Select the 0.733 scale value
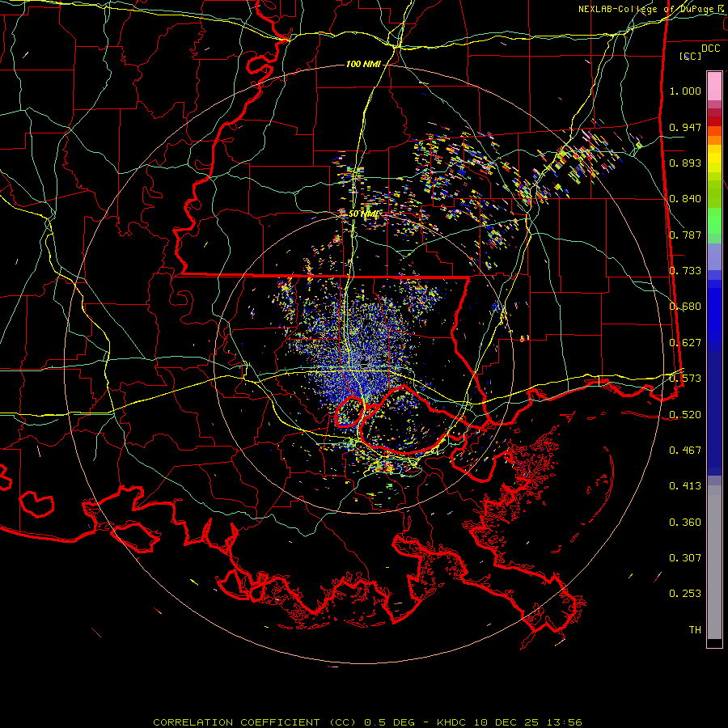 pyautogui.click(x=685, y=271)
